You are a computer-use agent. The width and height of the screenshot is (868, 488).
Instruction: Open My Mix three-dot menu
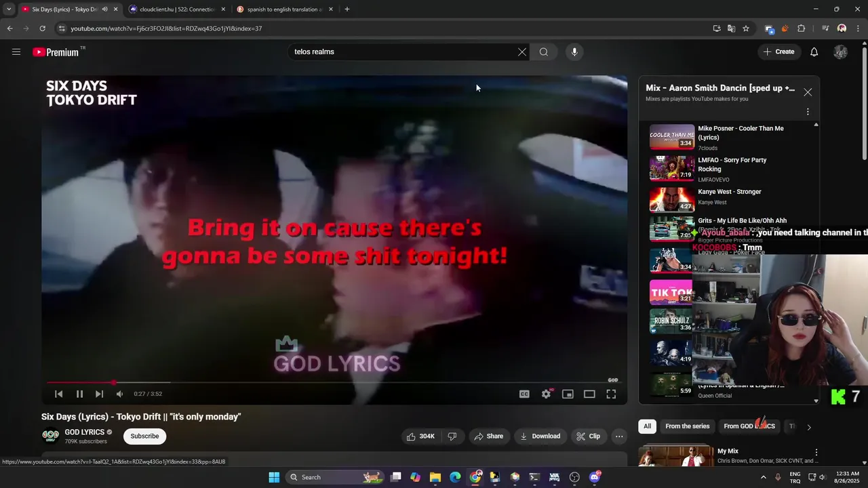(816, 452)
